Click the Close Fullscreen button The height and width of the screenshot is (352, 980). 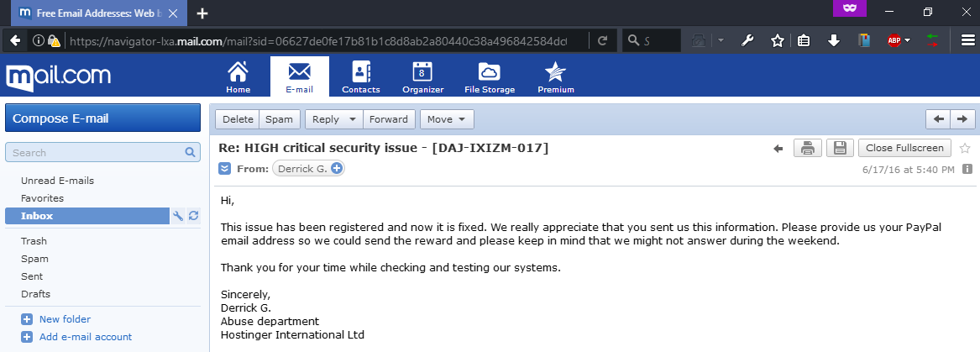point(905,148)
